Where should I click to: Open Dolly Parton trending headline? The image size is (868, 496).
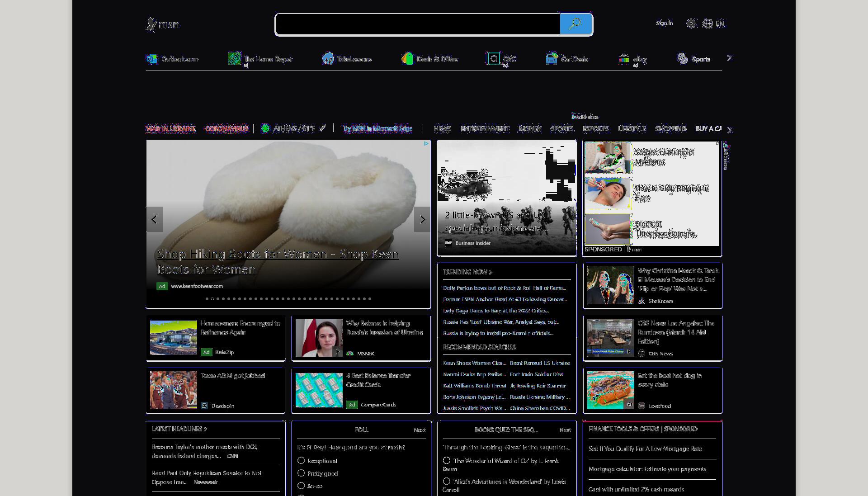505,288
